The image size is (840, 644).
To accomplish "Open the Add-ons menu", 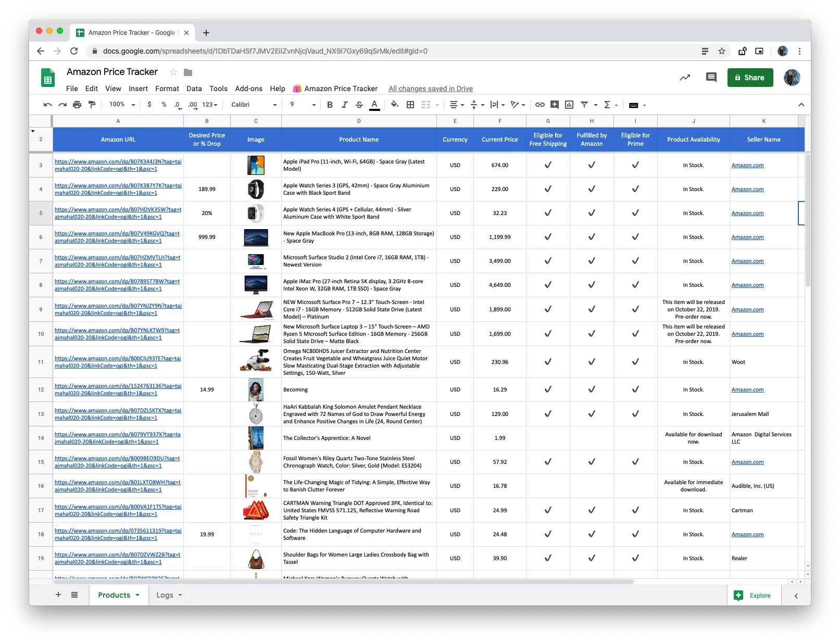I will [248, 89].
